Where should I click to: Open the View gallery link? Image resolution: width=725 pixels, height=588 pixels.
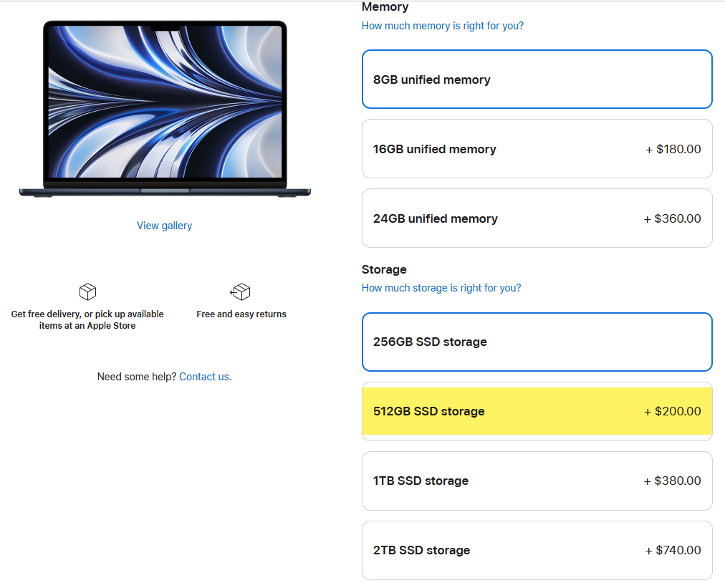(165, 226)
